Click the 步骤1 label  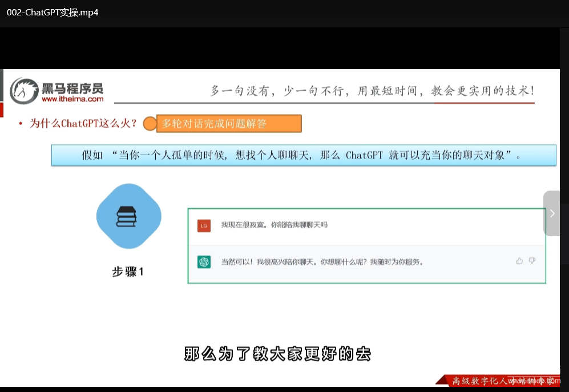click(x=128, y=272)
